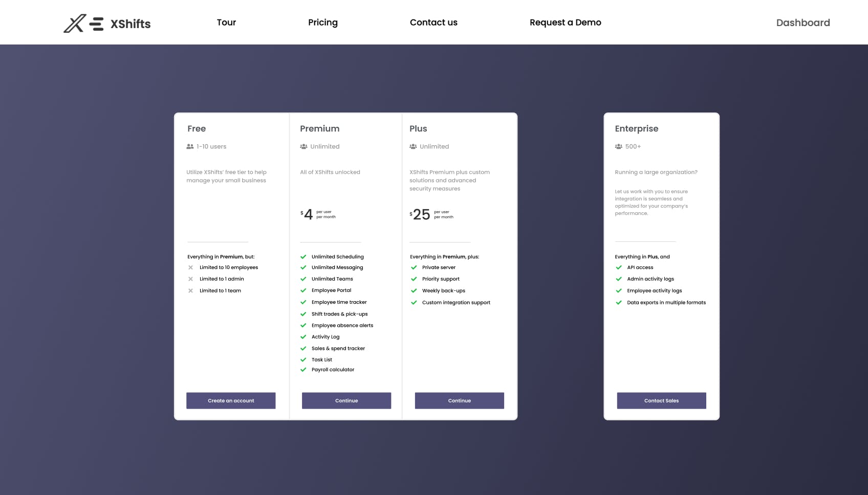The height and width of the screenshot is (495, 868).
Task: Click the 'Custom integration support' feature text
Action: pos(456,303)
